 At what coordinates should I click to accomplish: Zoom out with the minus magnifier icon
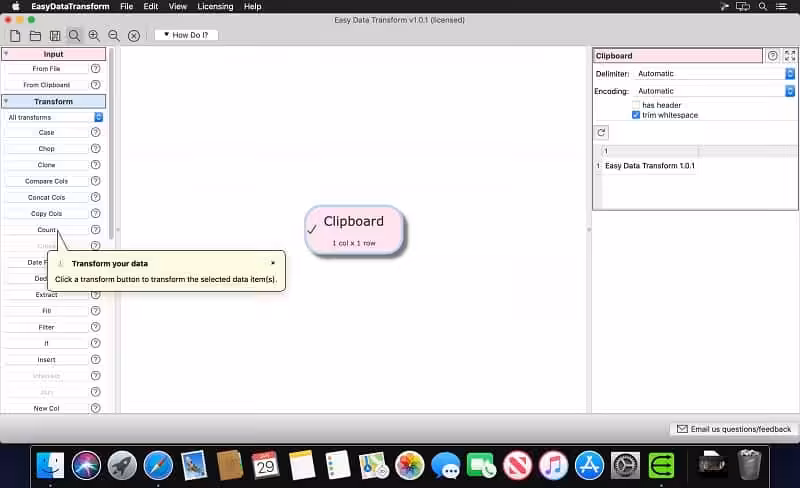114,35
